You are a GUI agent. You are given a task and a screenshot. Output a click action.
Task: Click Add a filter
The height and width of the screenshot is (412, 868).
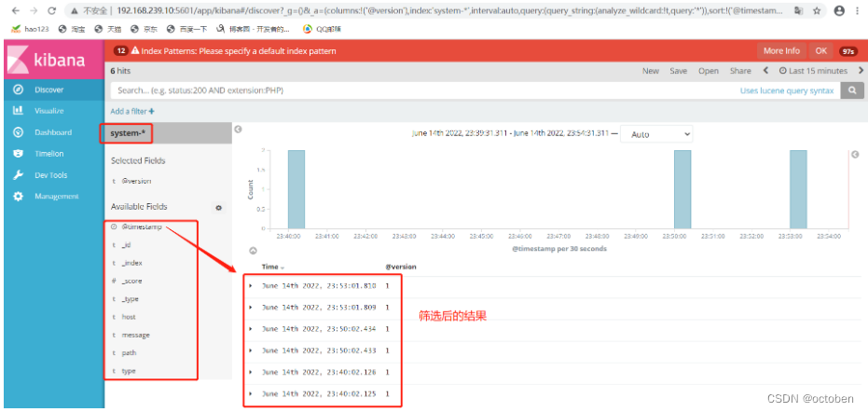[132, 111]
